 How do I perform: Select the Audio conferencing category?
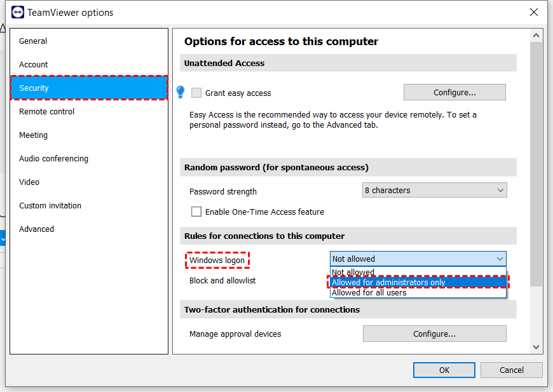(x=53, y=159)
